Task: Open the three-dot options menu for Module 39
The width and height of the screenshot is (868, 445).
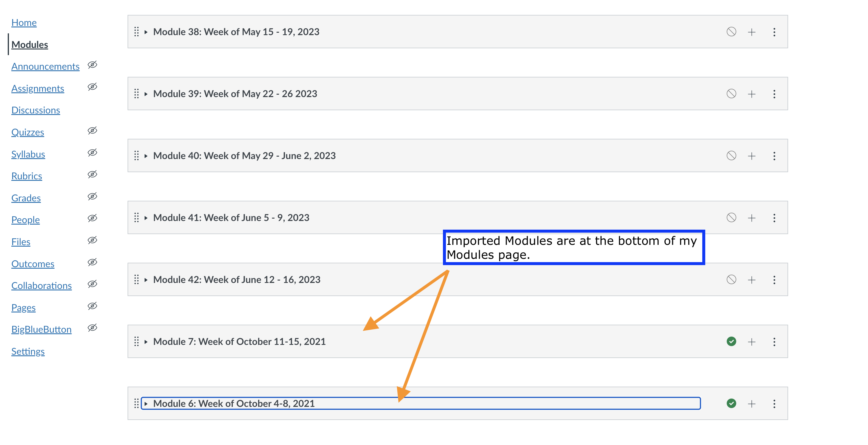Action: [774, 94]
